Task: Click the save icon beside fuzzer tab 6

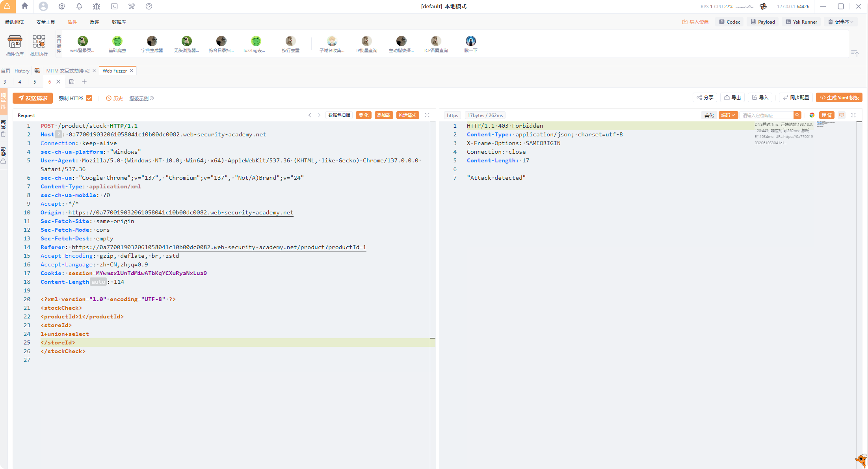Action: [x=72, y=82]
